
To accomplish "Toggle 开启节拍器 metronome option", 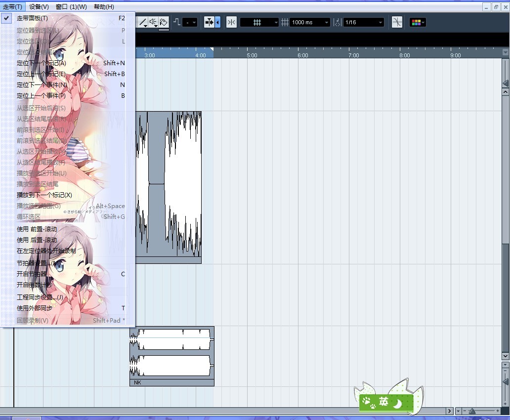I will tap(68, 274).
